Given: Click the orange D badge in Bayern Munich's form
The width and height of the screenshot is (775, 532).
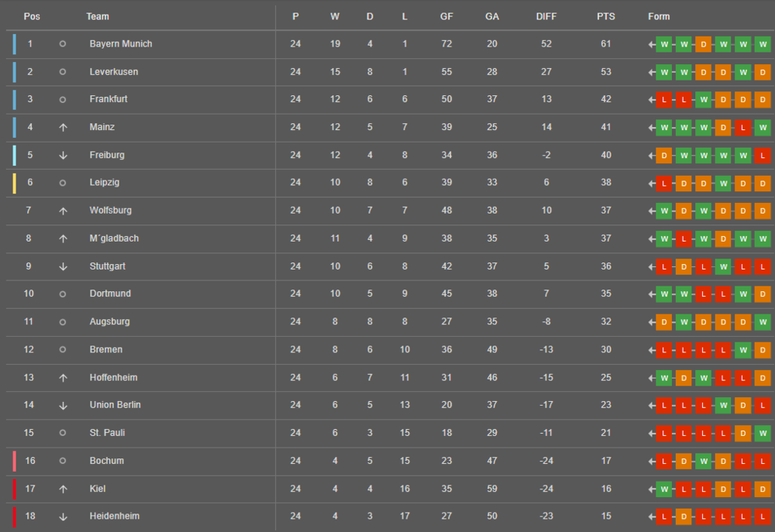Looking at the screenshot, I should click(x=703, y=44).
